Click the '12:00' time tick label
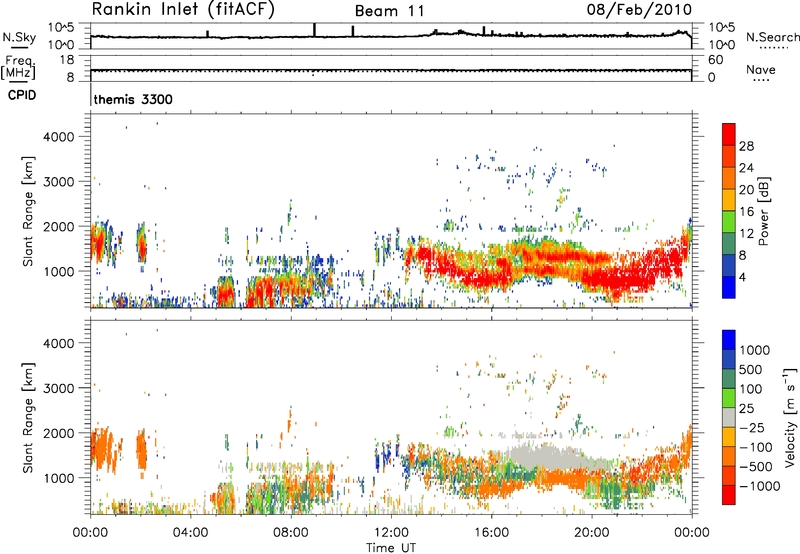Screen dimensions: 800x554 [x=391, y=533]
